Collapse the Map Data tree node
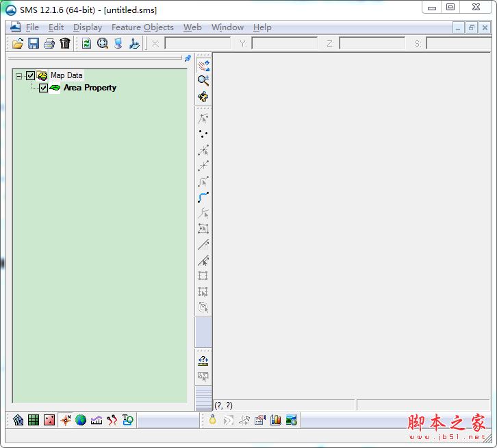 [x=18, y=76]
